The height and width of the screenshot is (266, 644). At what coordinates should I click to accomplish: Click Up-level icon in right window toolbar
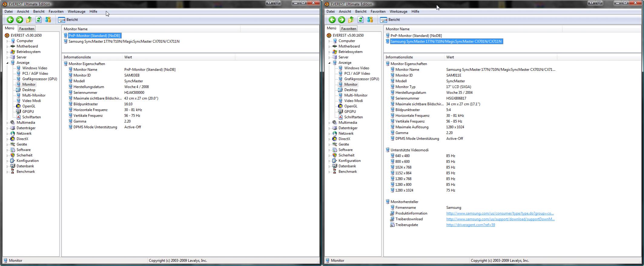351,20
